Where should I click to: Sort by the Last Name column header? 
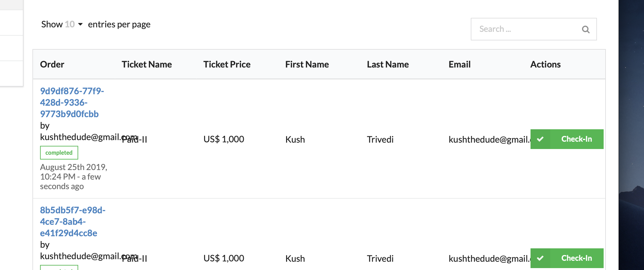[x=387, y=64]
